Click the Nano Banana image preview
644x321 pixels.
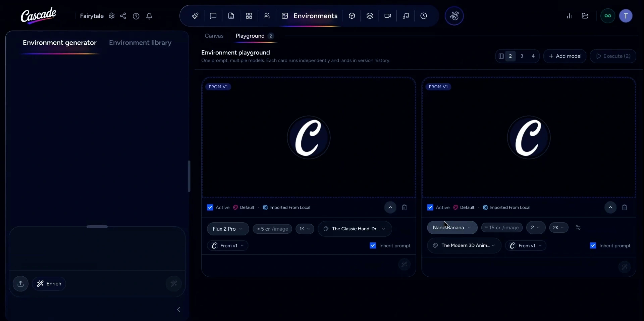pyautogui.click(x=529, y=137)
